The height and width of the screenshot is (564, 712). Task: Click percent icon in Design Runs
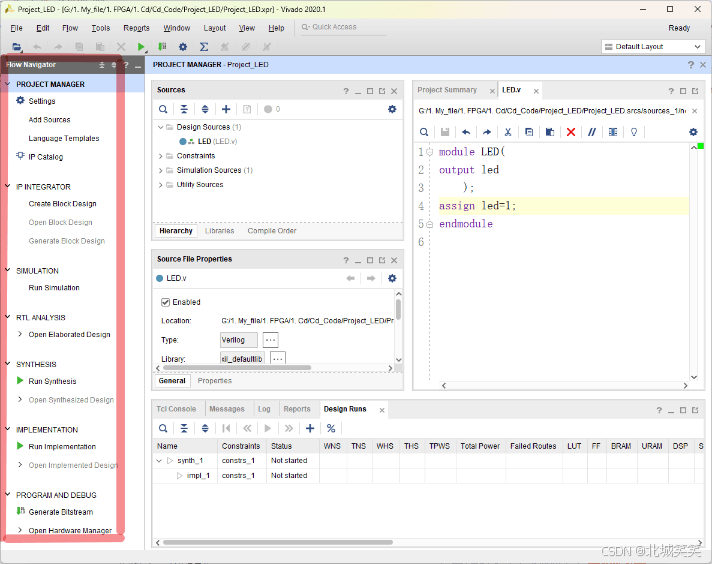click(x=331, y=428)
